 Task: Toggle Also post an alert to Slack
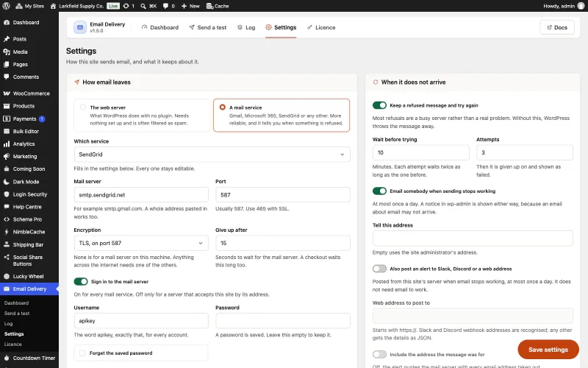click(379, 269)
